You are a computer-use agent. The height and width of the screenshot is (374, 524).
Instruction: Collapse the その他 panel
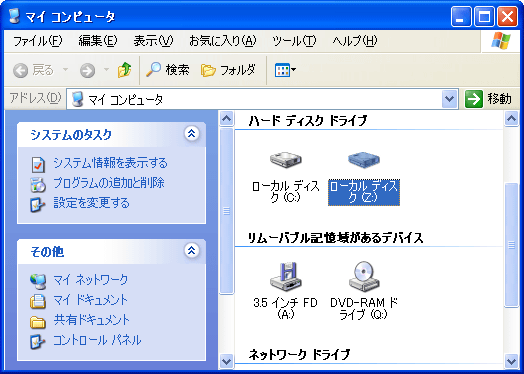(x=191, y=250)
